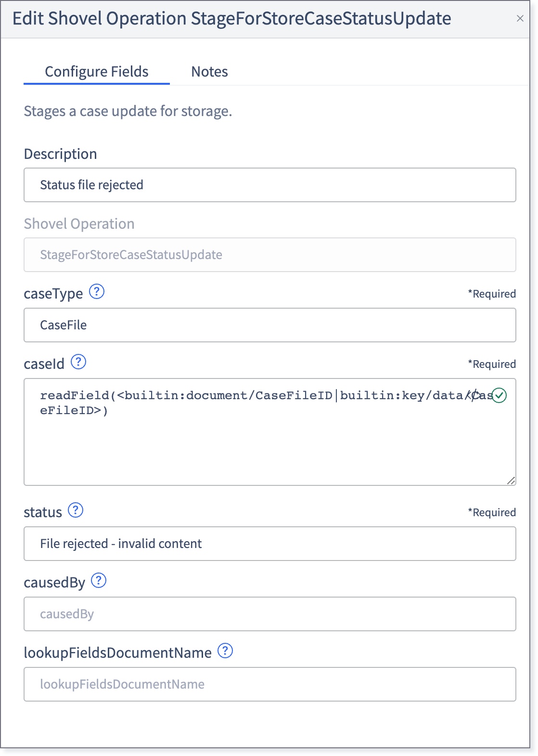The height and width of the screenshot is (756, 538).
Task: Click the green validation checkmark icon
Action: click(x=500, y=396)
